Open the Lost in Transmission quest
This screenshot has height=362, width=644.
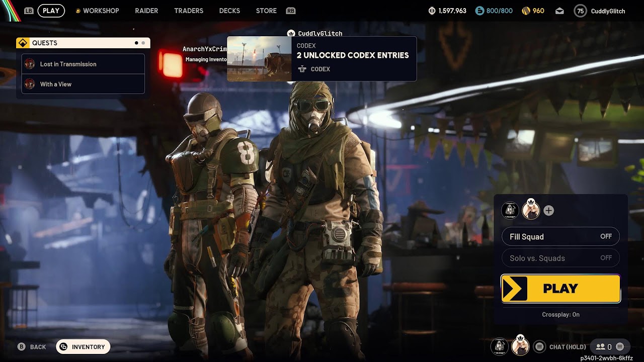[x=83, y=64]
